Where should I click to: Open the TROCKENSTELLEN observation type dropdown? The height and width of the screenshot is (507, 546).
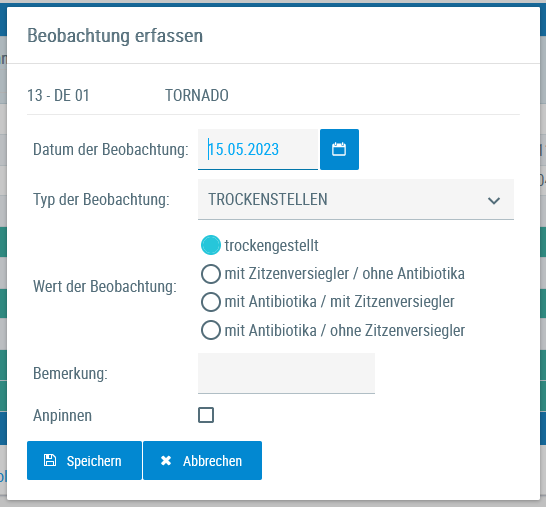tap(356, 200)
